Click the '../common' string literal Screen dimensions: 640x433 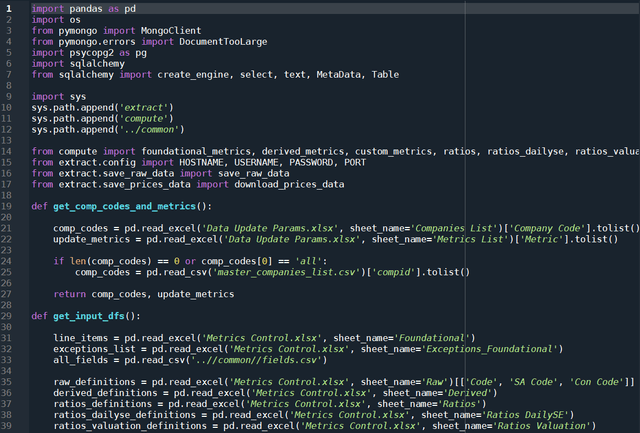[149, 130]
